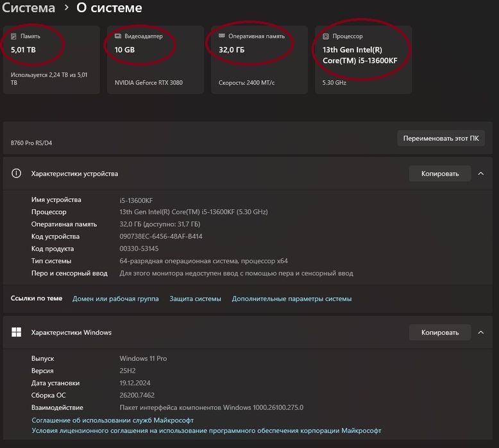Click the Перо и сенсорный ввод label
499x448 pixels.
point(69,273)
